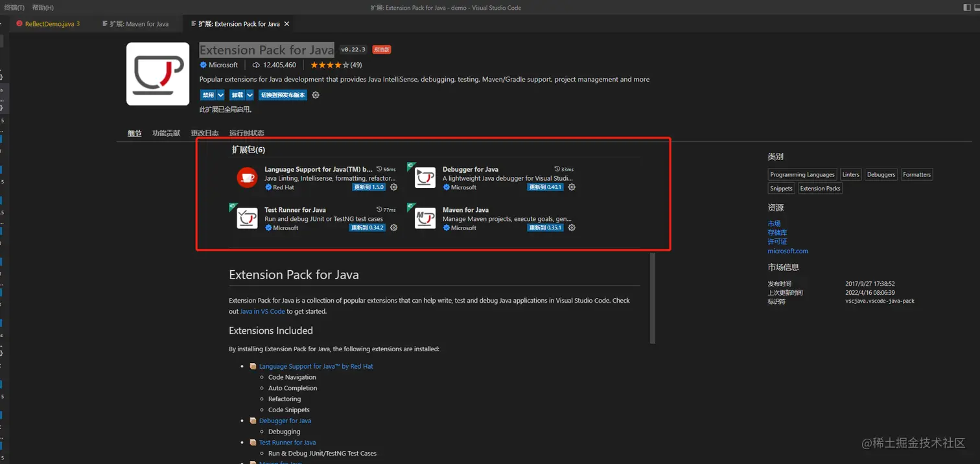Click 更新到 0.34.2 update button

tap(367, 228)
